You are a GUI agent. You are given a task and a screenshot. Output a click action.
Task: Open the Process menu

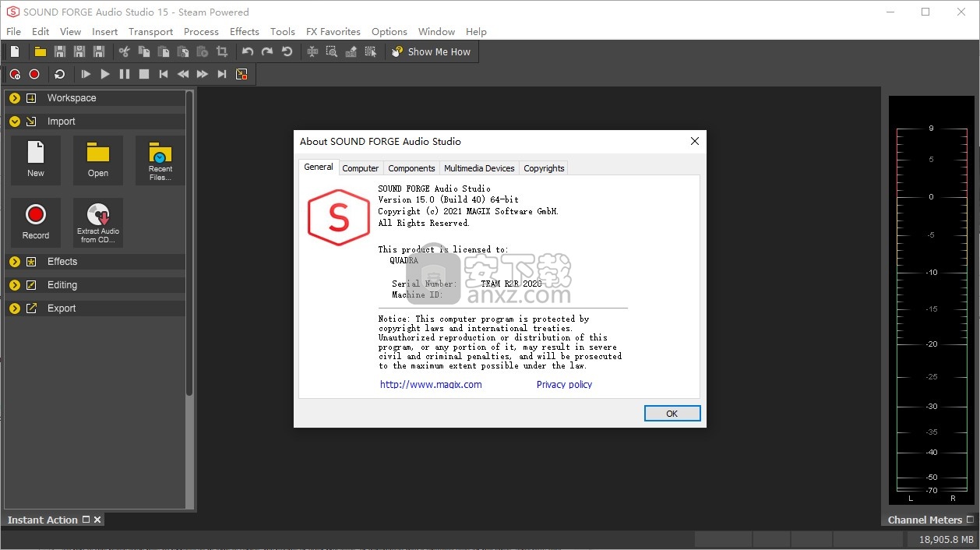[x=201, y=32]
